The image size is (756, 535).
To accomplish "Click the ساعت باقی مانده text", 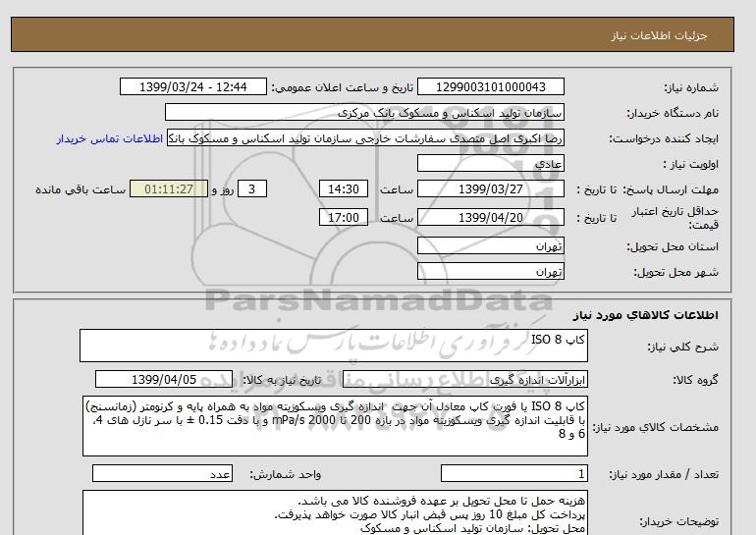I will pos(81,189).
